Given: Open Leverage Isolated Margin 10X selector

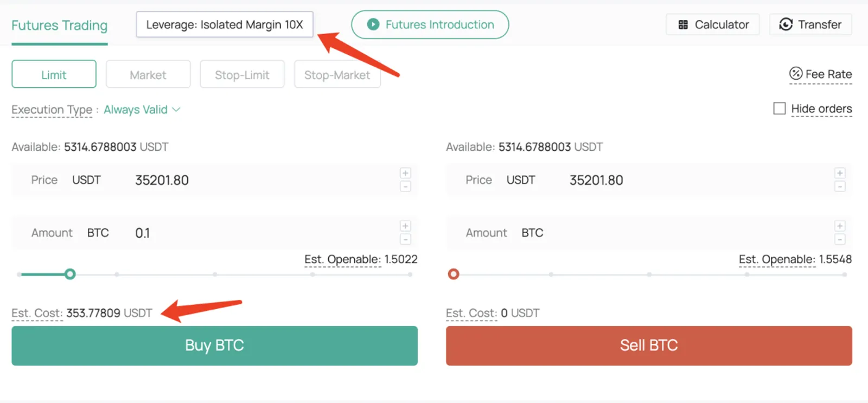Looking at the screenshot, I should 225,24.
